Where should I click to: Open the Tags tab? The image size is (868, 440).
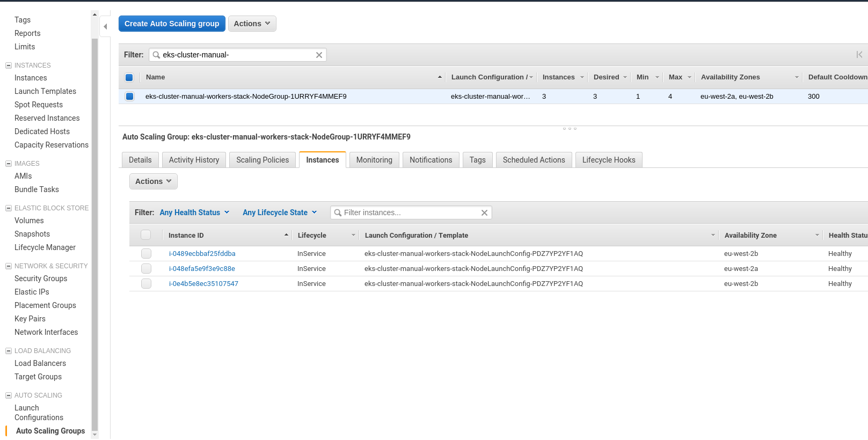click(477, 160)
